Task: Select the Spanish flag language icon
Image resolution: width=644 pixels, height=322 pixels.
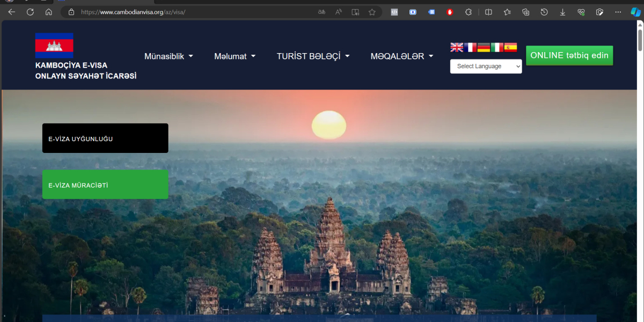Action: coord(510,47)
